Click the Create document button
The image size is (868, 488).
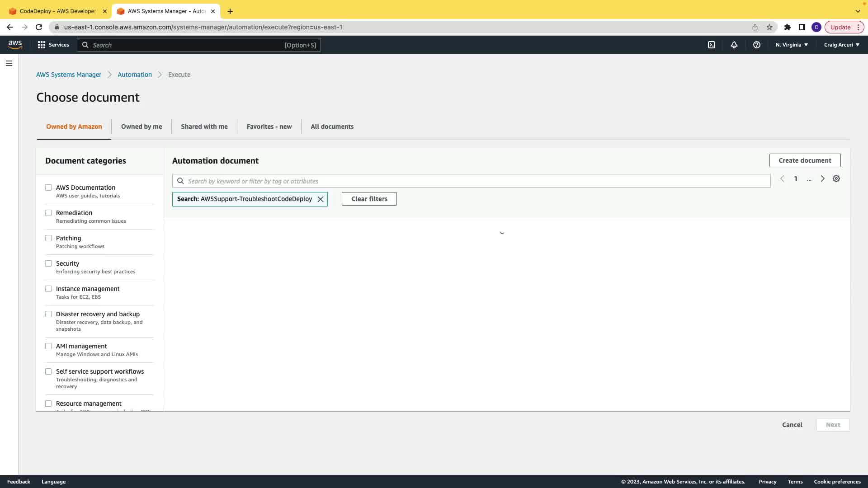coord(805,160)
